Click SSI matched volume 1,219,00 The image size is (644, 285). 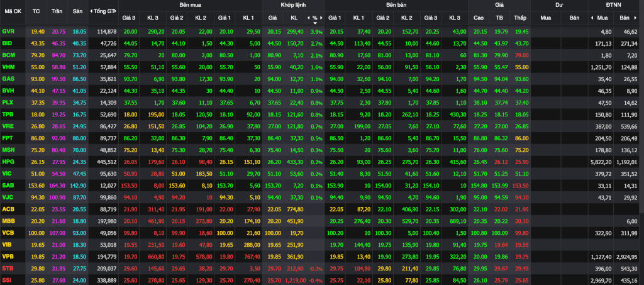294,280
